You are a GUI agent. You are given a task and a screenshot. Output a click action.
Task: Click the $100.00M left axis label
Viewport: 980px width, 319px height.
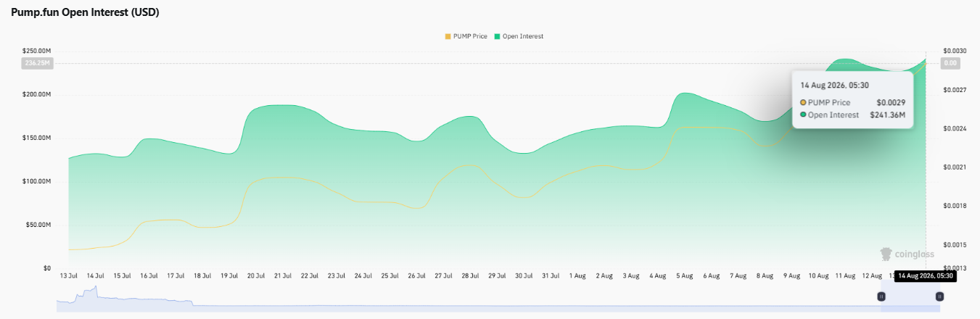36,181
